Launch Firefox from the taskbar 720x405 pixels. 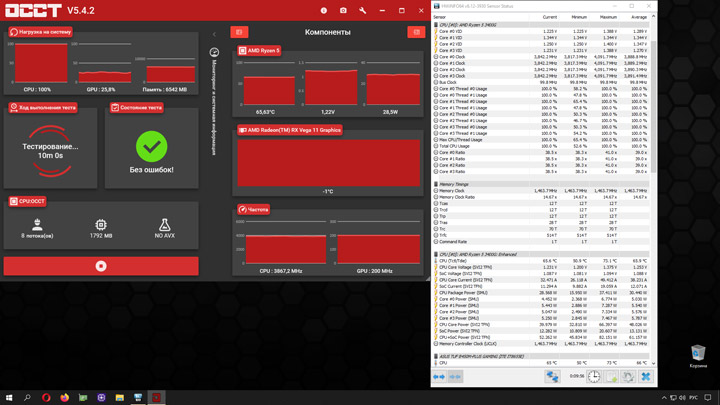pos(64,397)
